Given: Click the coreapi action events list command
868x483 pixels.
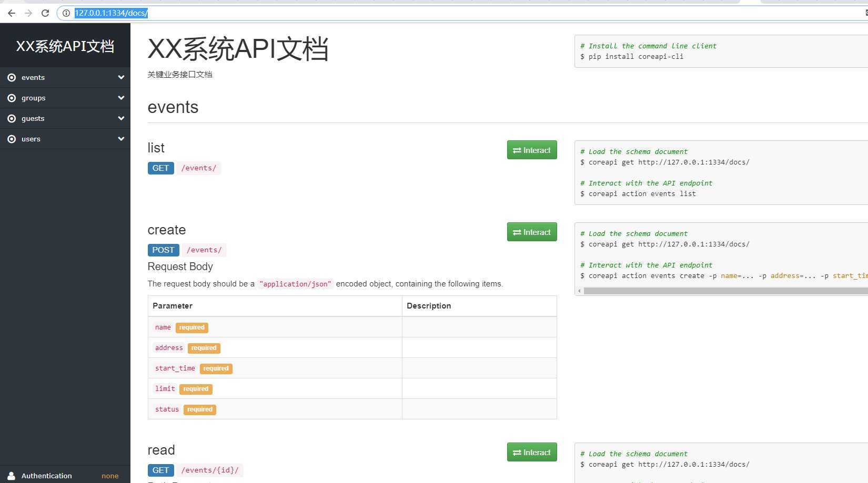Looking at the screenshot, I should [638, 194].
